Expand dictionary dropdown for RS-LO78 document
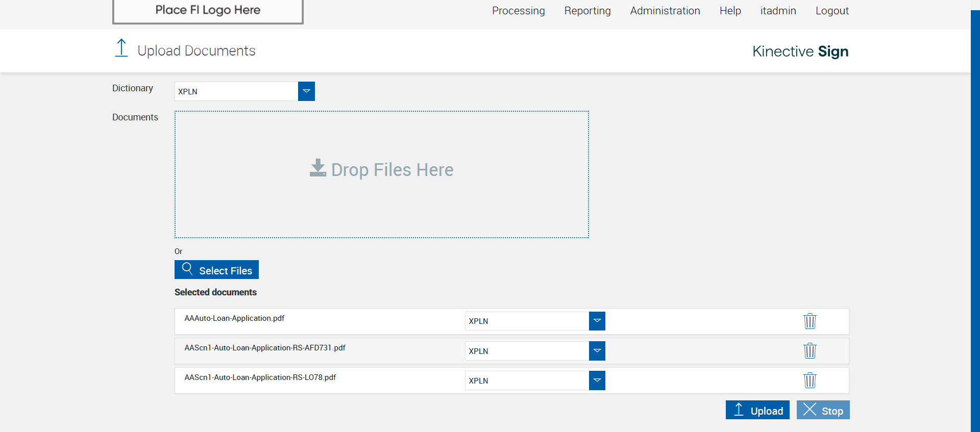The width and height of the screenshot is (980, 432). pos(597,380)
